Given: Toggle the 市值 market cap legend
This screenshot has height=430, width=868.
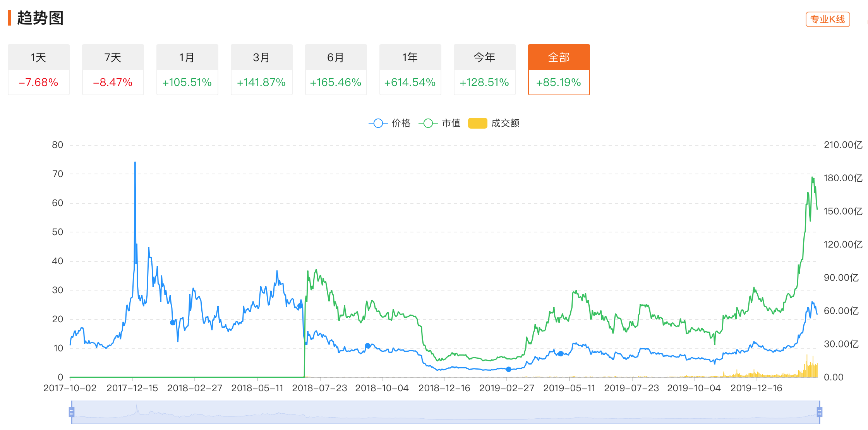Looking at the screenshot, I should [x=439, y=123].
